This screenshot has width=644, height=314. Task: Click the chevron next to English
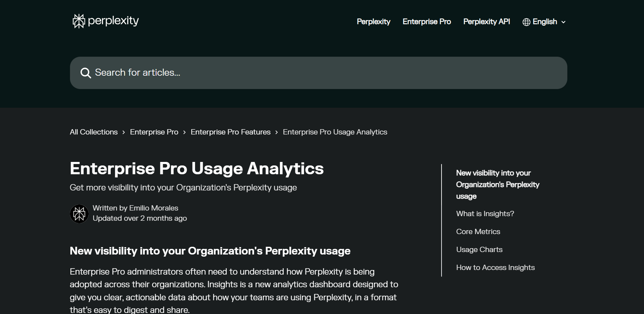(563, 22)
